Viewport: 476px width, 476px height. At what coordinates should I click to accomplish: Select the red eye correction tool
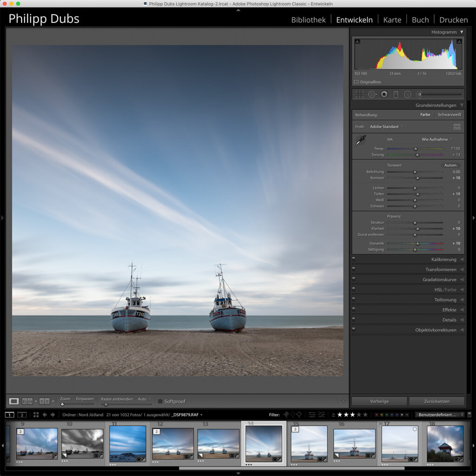384,94
